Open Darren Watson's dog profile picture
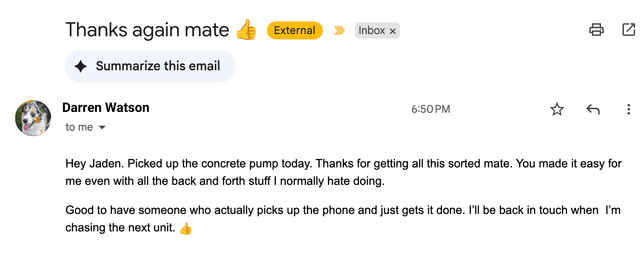 (33, 118)
